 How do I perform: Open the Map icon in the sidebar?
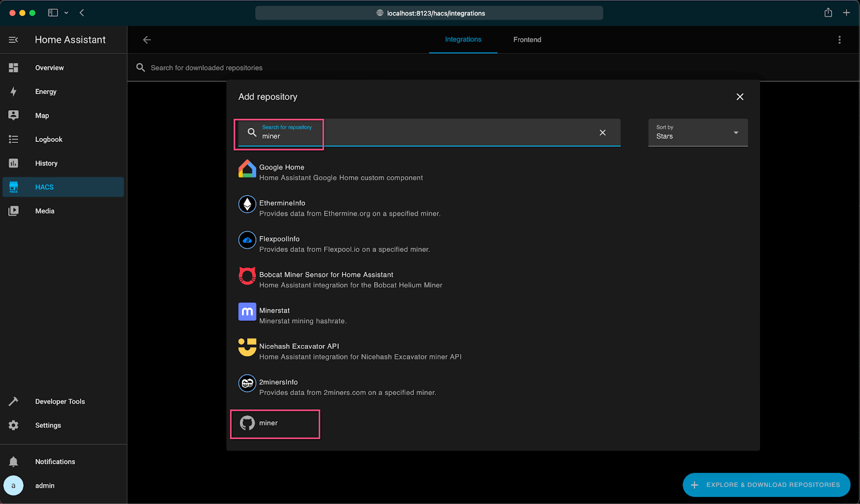coord(13,116)
